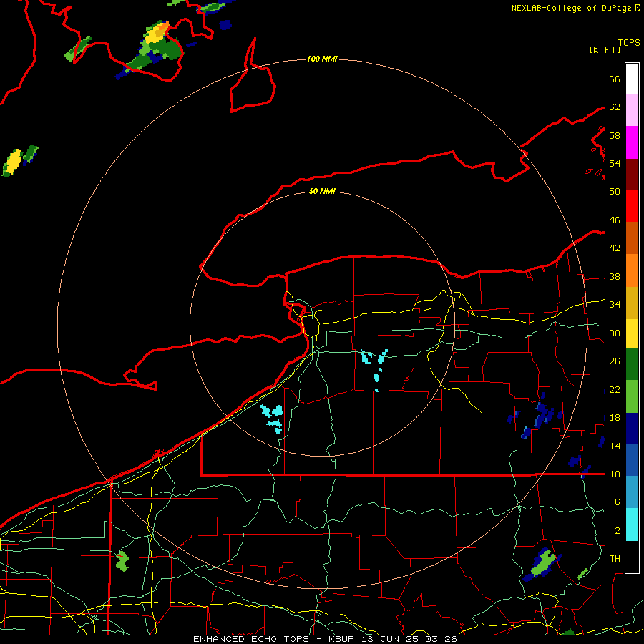
Task: Click the "50 NMI" range ring label
Action: 322,191
